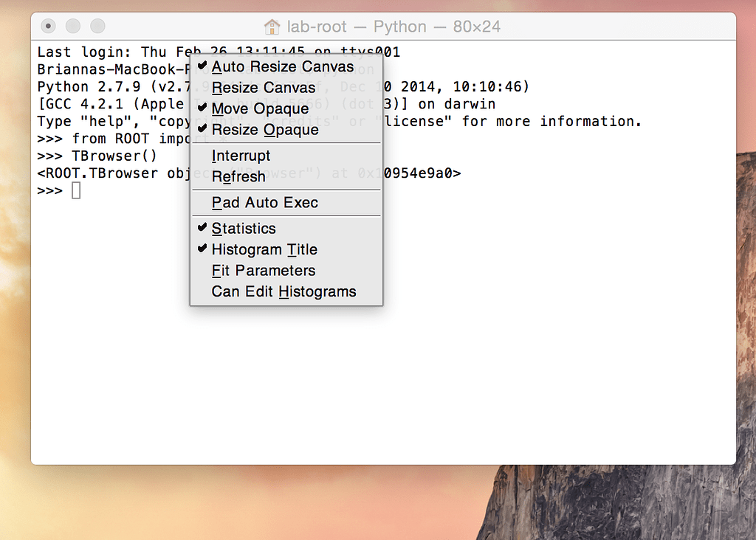This screenshot has height=540, width=756.
Task: Toggle the Move Opaque option
Action: 260,108
